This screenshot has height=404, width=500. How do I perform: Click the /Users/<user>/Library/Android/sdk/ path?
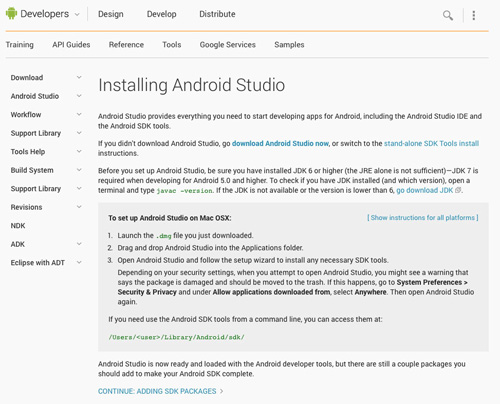[x=177, y=337]
